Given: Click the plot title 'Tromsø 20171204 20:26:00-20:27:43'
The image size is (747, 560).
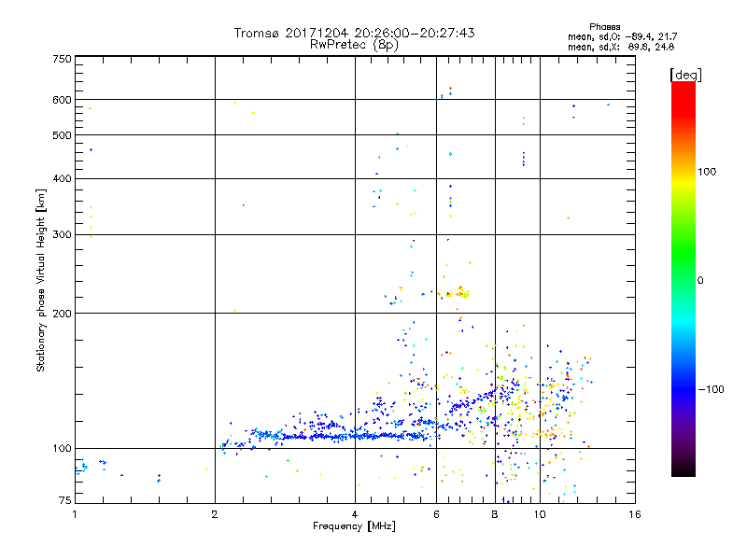Looking at the screenshot, I should (354, 33).
